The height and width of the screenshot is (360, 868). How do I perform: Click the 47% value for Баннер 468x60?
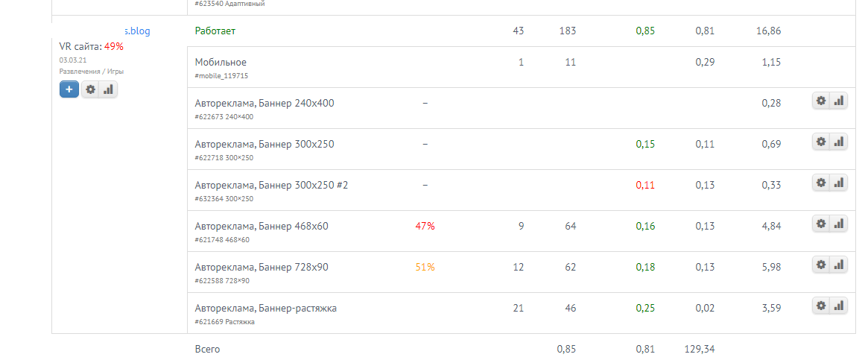(425, 226)
